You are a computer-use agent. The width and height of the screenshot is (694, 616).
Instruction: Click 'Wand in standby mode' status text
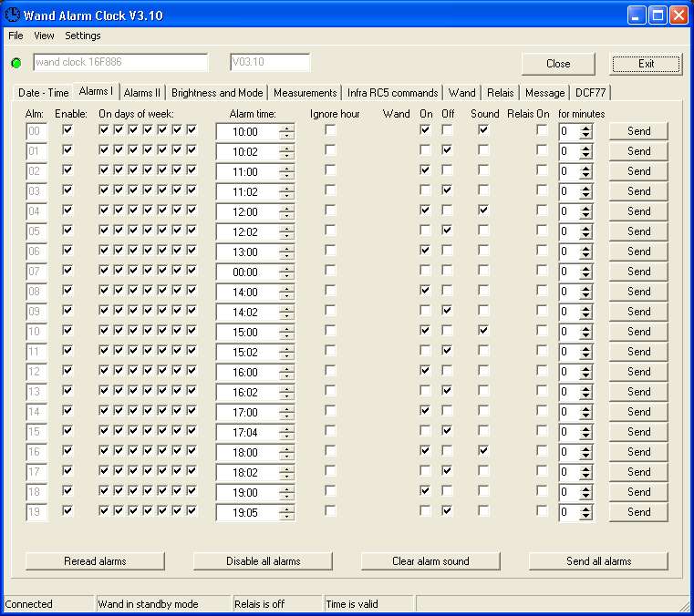(149, 604)
